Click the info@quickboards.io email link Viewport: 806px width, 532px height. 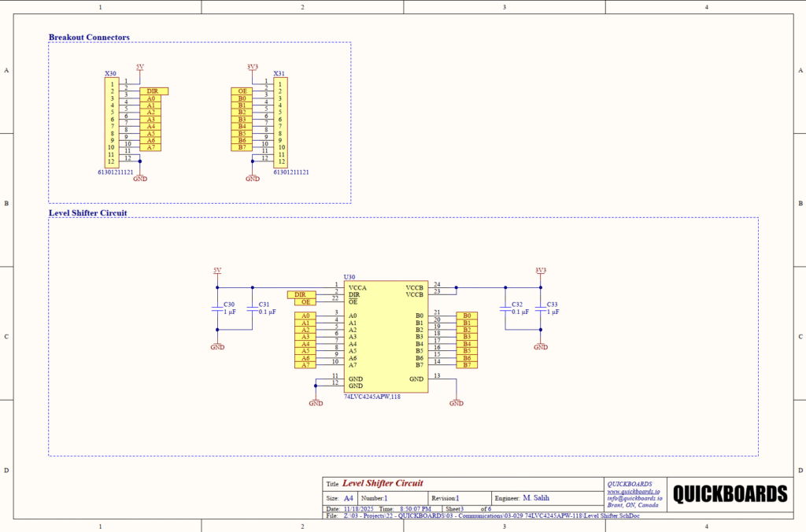click(x=634, y=498)
